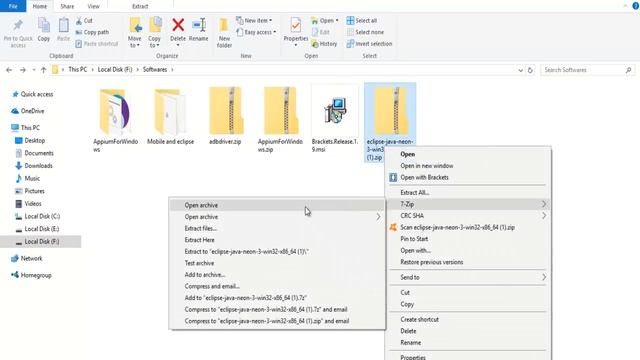Screen dimensions: 640x360
Task: Open the Copy to ribbon button
Action: [x=154, y=33]
